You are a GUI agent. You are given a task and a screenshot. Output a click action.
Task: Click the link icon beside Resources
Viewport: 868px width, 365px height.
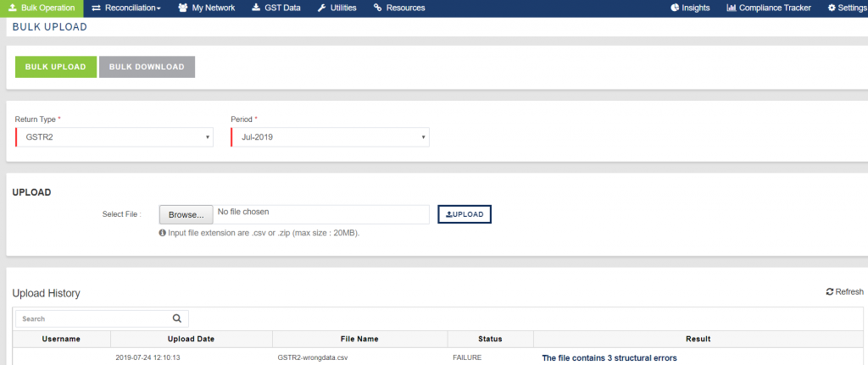(377, 8)
